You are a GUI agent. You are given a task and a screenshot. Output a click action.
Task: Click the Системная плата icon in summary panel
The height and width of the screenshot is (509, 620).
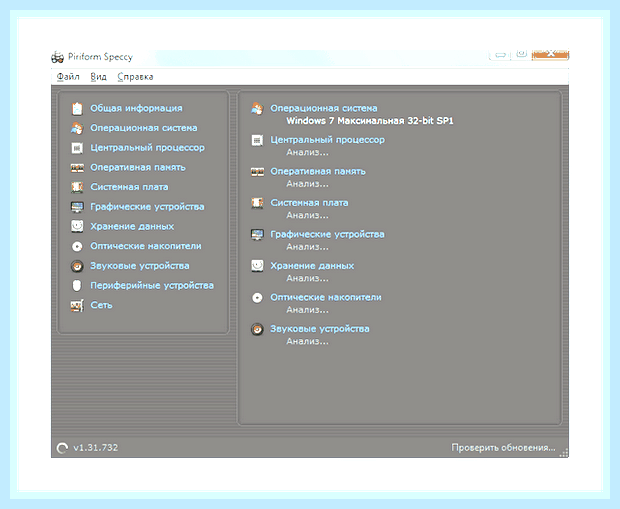(257, 203)
